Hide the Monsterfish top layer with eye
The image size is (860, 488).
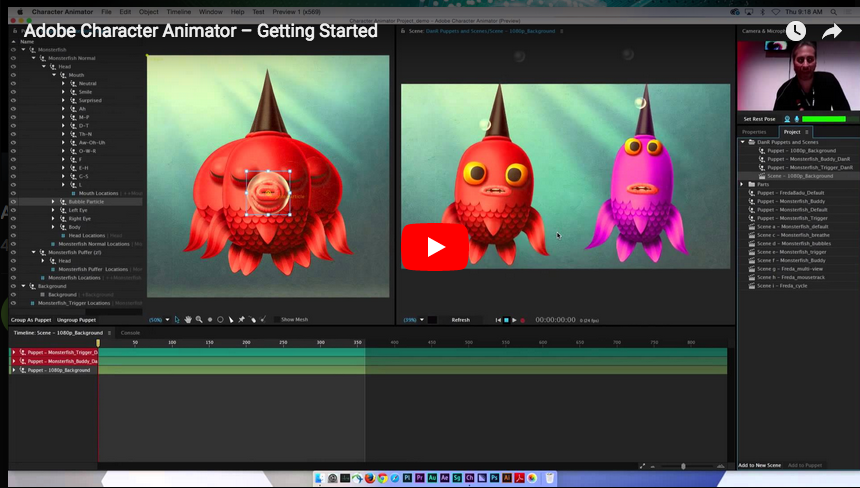point(13,50)
